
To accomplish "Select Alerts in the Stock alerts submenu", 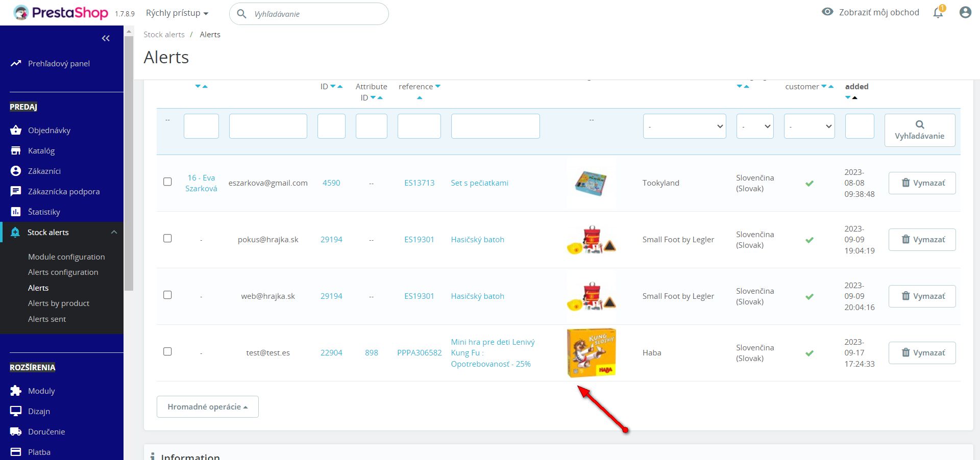I will [x=38, y=288].
